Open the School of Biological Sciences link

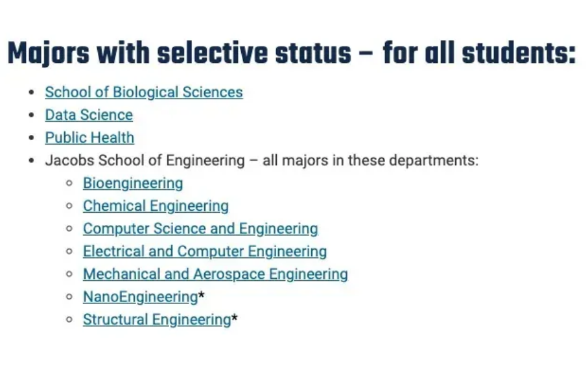coord(144,92)
